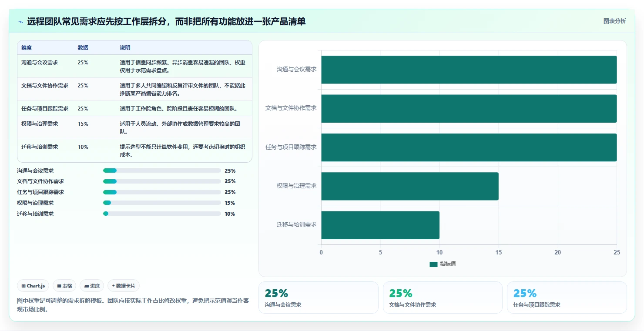The image size is (644, 331).
Task: Click the Chart.js tag chip
Action: tap(33, 286)
